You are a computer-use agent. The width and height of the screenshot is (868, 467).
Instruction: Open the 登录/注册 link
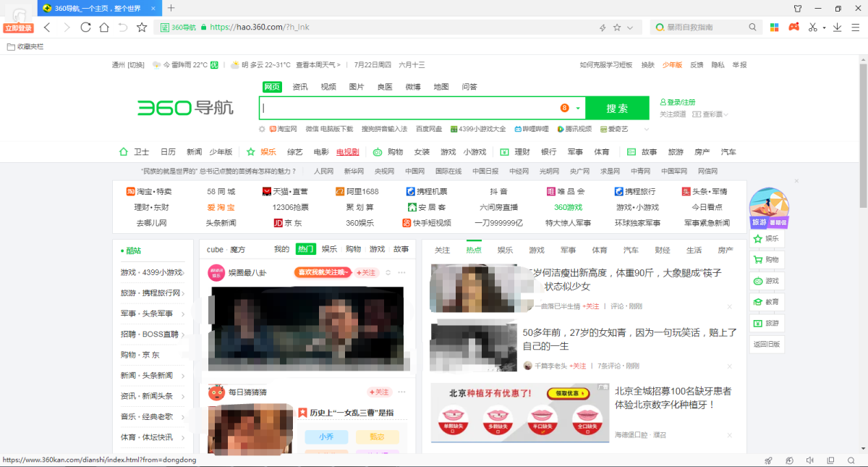[681, 102]
